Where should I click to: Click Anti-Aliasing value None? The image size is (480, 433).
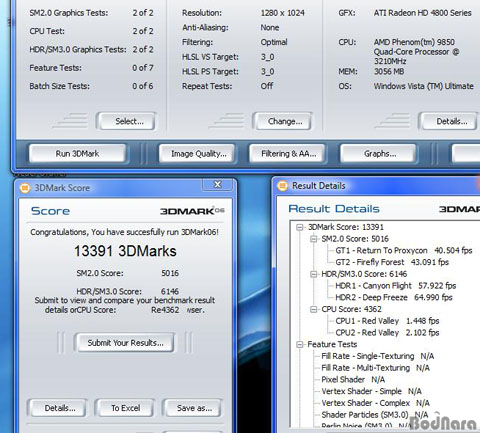click(270, 28)
